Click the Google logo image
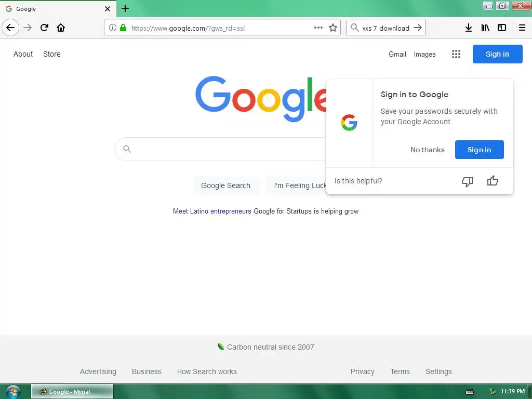 click(x=261, y=99)
